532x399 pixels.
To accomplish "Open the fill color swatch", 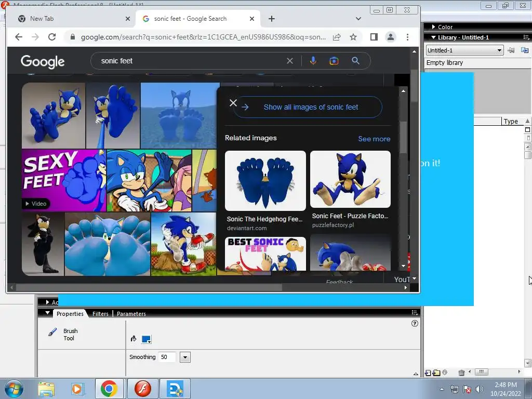I will click(x=146, y=339).
